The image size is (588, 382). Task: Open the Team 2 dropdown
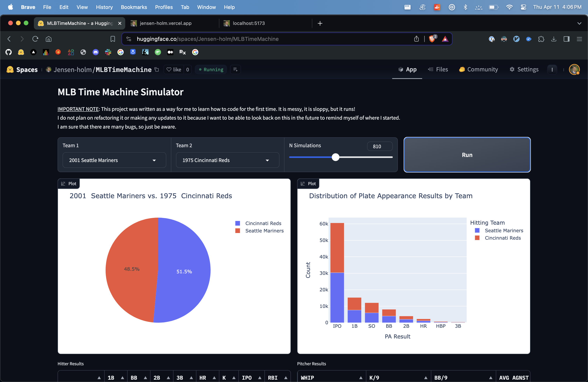[x=227, y=160]
